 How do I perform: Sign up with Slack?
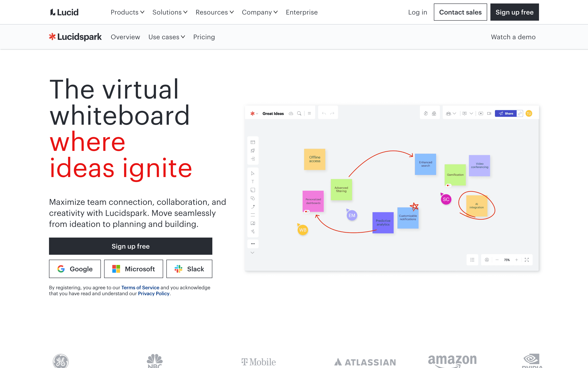[x=189, y=269]
